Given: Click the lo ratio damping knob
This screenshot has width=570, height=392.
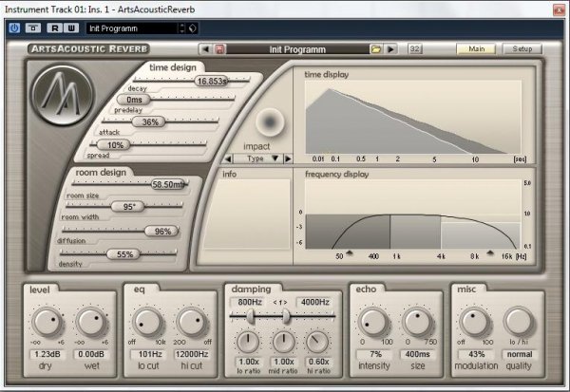Looking at the screenshot, I should [x=248, y=343].
